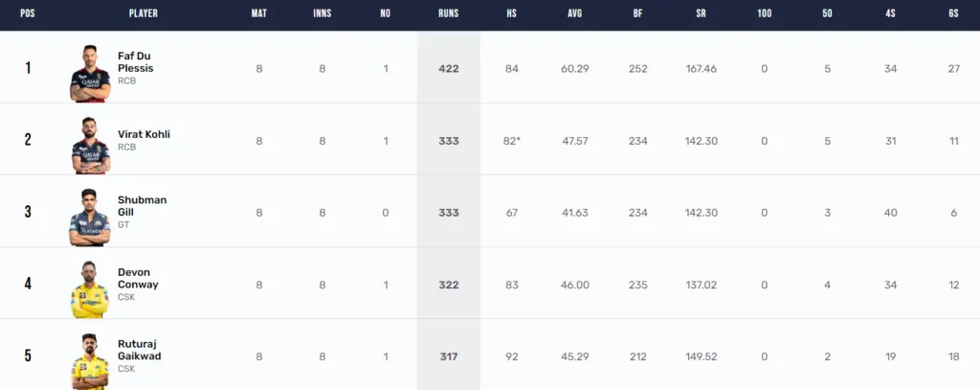Open Faf Du Plessis player name link
This screenshot has width=980, height=390.
136,62
